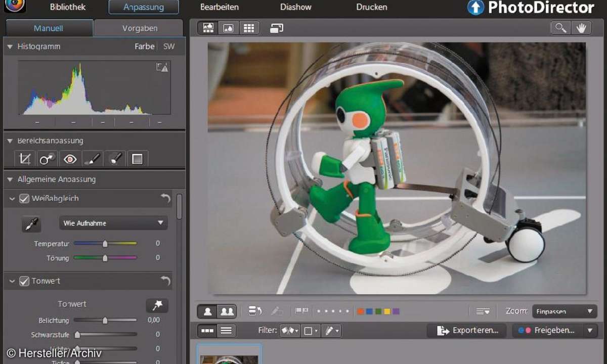Uncheck the Tonwert checkbox
The height and width of the screenshot is (364, 607).
pos(24,281)
